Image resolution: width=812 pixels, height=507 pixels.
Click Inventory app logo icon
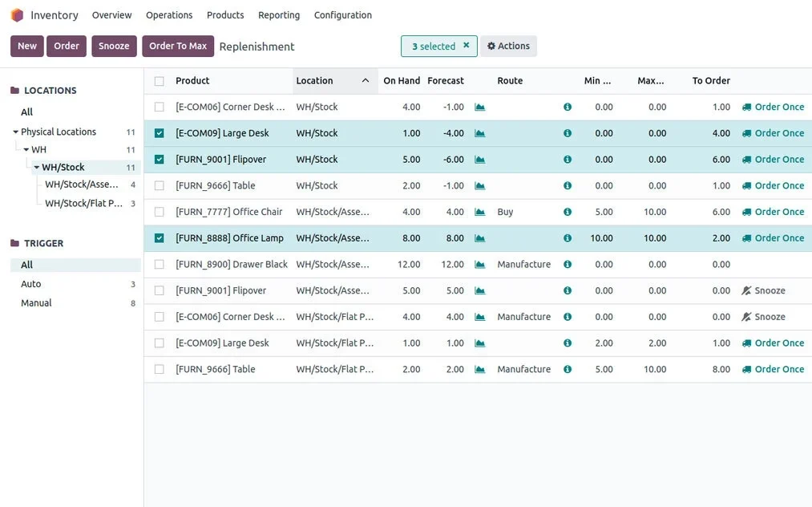click(17, 15)
